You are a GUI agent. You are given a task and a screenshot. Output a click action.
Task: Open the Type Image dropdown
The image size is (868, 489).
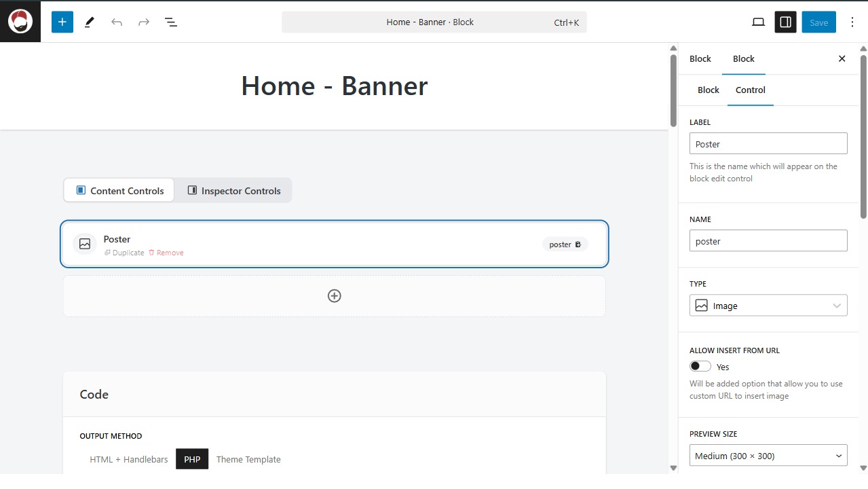coord(768,306)
